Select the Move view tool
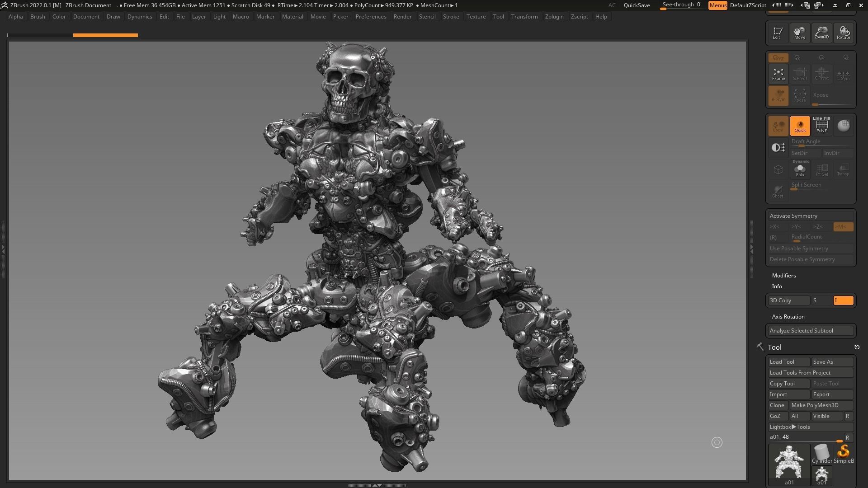The height and width of the screenshot is (488, 868). [799, 33]
